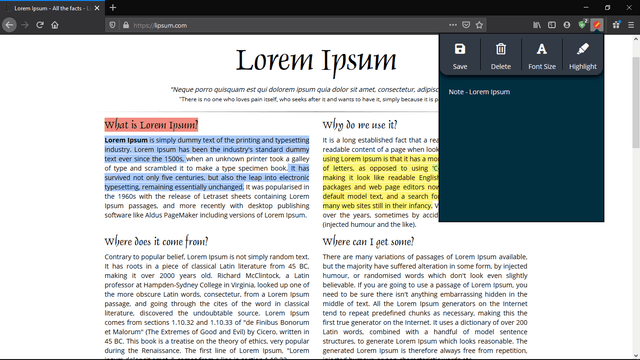Open tracking protection shield info
Screen dimensions: 640x360
(112, 25)
